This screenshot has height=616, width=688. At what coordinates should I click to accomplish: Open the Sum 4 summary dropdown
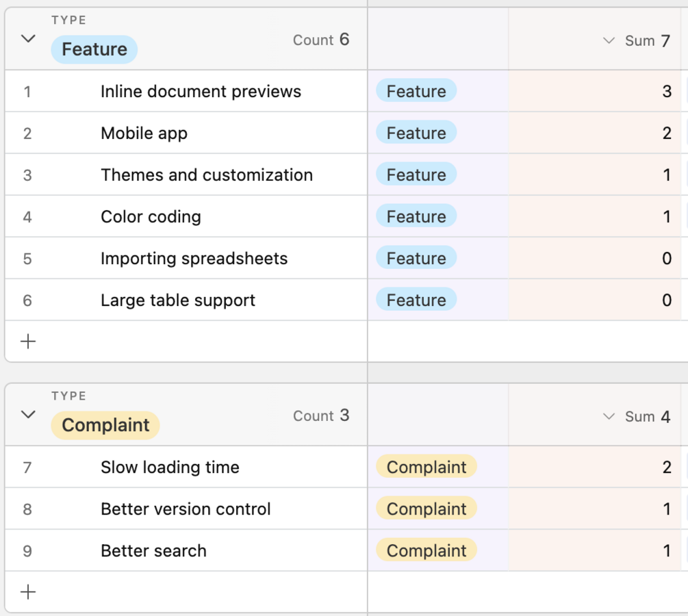637,416
